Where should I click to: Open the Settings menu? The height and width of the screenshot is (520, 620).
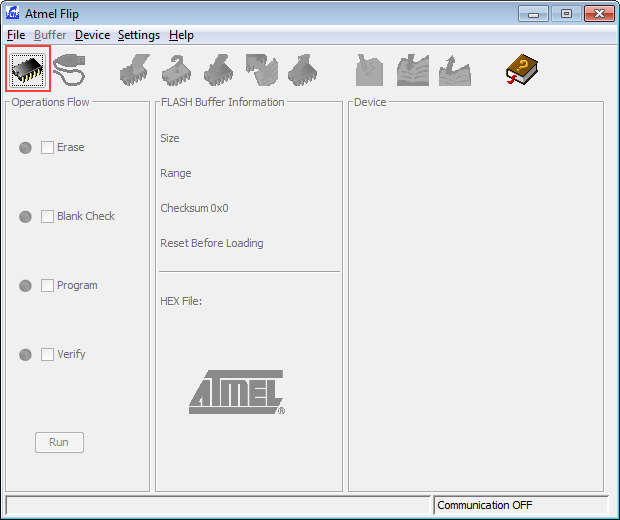pyautogui.click(x=139, y=35)
